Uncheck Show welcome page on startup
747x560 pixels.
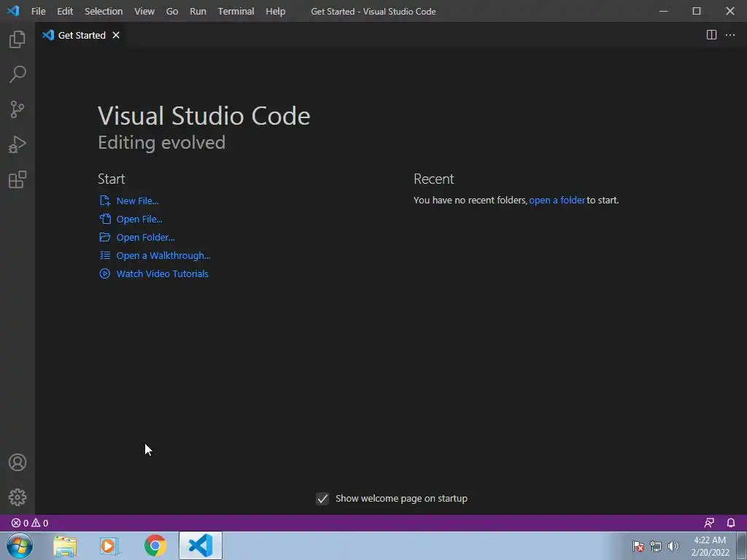[x=322, y=499]
